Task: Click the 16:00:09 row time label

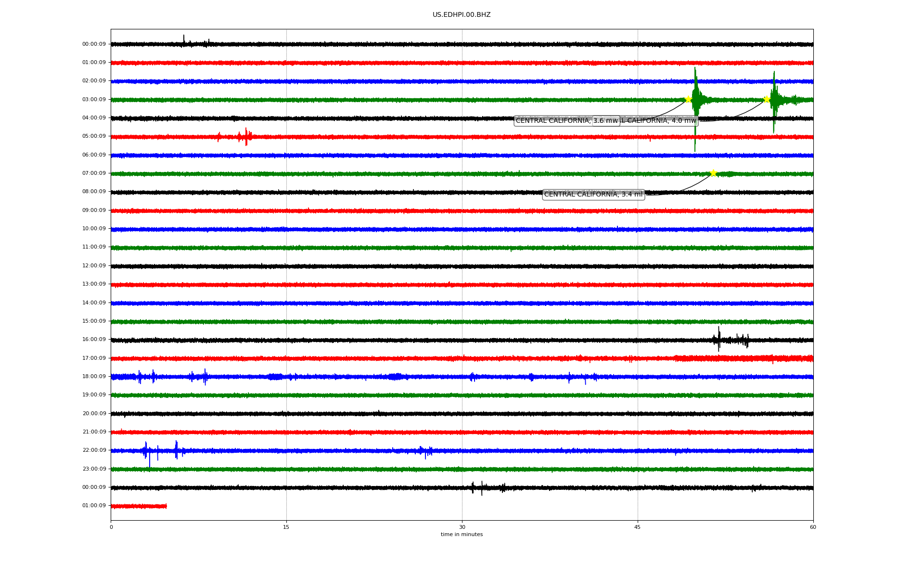Action: (94, 339)
